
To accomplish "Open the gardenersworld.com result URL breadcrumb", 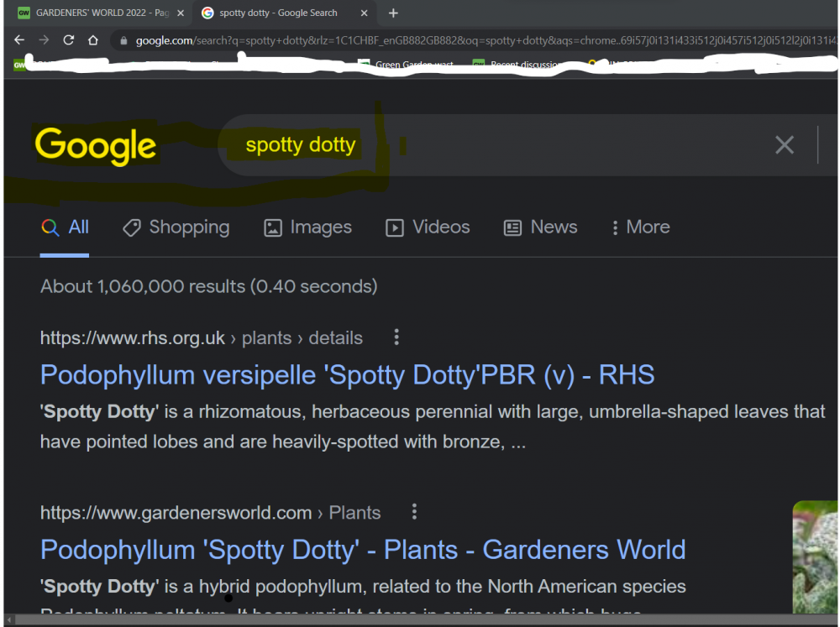I will pos(210,512).
